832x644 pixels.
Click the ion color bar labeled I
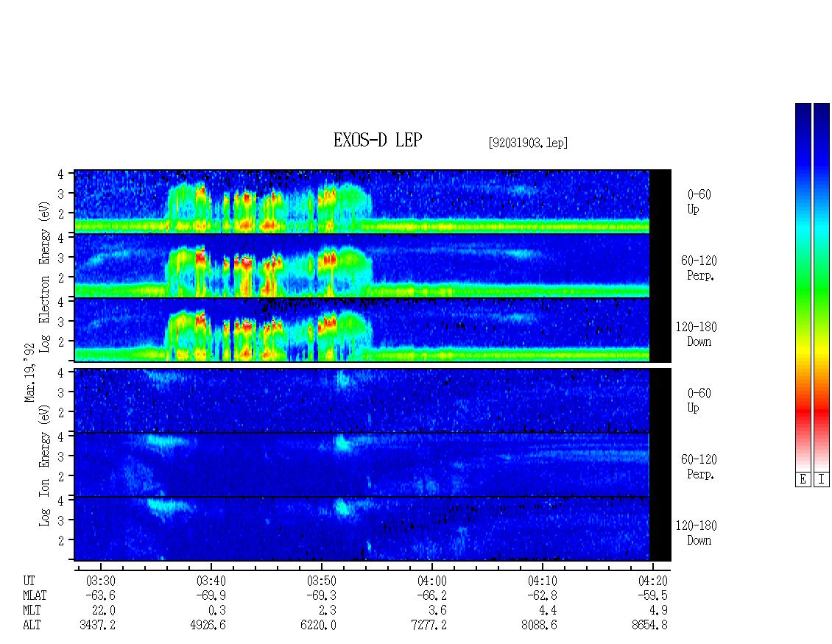click(822, 286)
